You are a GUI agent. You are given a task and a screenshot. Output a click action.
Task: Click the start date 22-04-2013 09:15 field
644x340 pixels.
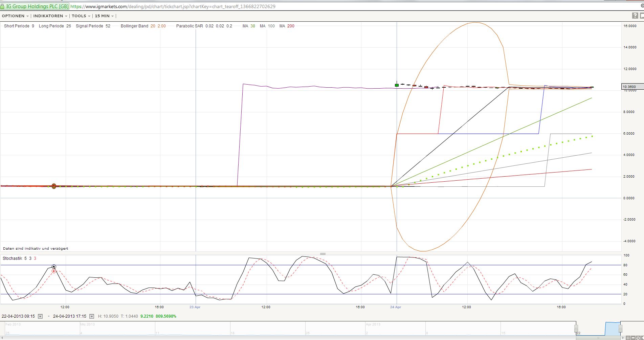coord(18,316)
